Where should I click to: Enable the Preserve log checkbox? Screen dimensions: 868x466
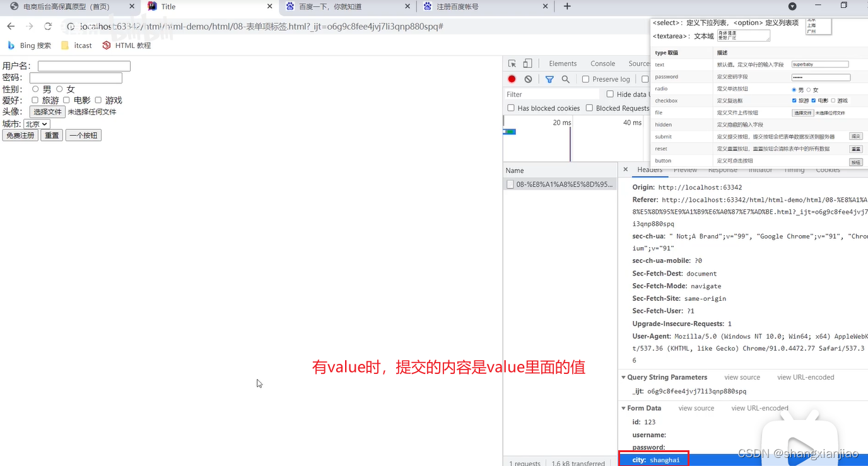[x=585, y=79]
